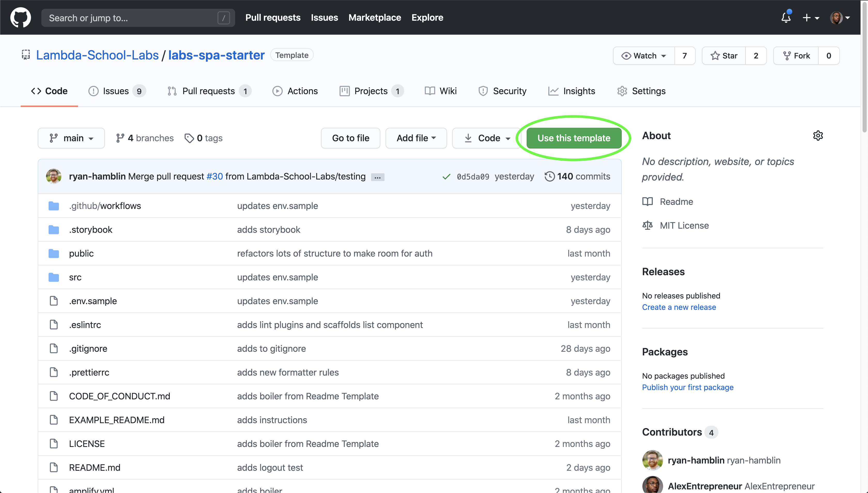Open CODE_OF_CONDUCT.md file
Image resolution: width=868 pixels, height=493 pixels.
pos(119,396)
